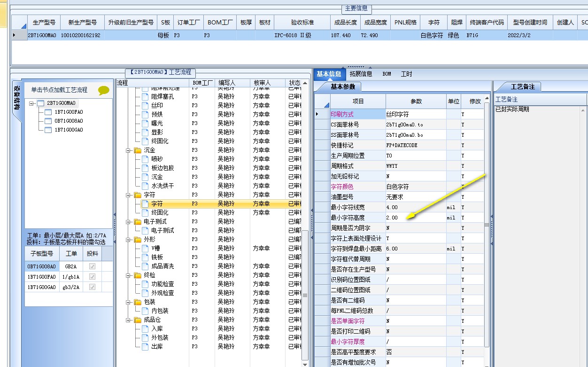
Task: Click the document icon of 外包装 step
Action: pyautogui.click(x=145, y=337)
